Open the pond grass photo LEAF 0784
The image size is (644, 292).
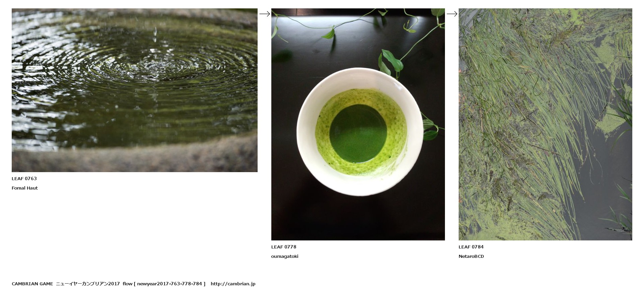click(x=545, y=124)
